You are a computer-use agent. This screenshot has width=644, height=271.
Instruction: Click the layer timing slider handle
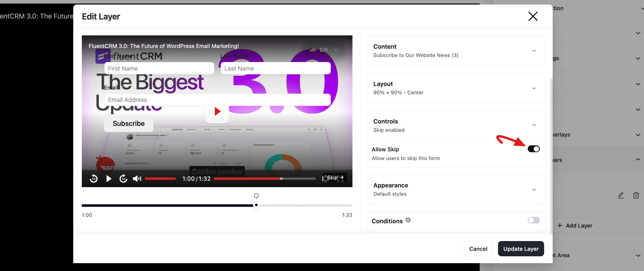point(256,205)
